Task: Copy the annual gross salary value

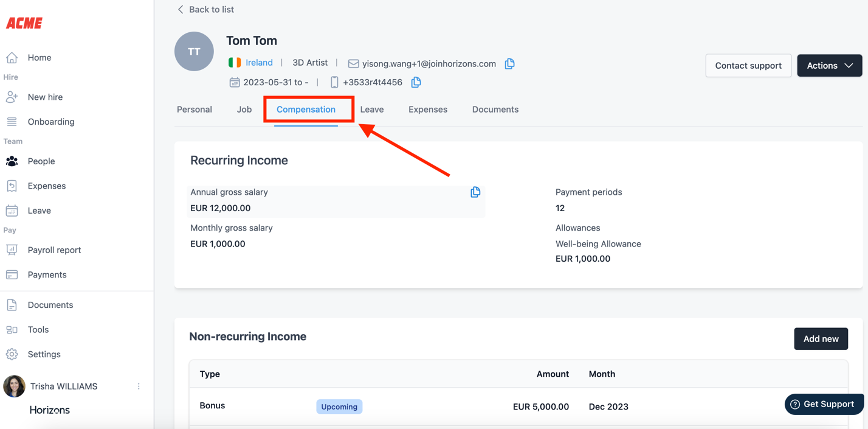Action: click(475, 192)
